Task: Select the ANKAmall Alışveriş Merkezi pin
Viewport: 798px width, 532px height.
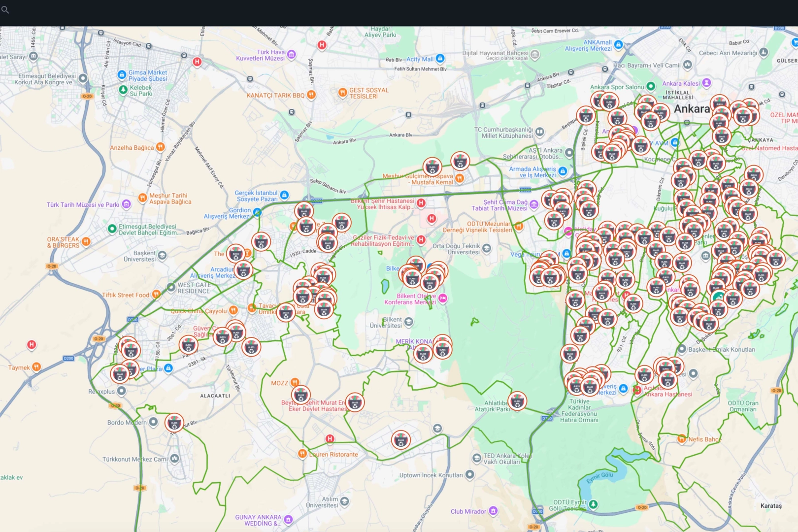Action: pyautogui.click(x=618, y=45)
